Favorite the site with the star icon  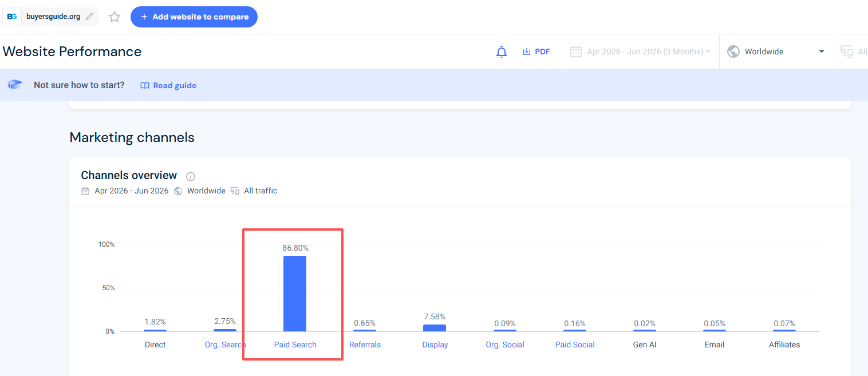pyautogui.click(x=115, y=17)
